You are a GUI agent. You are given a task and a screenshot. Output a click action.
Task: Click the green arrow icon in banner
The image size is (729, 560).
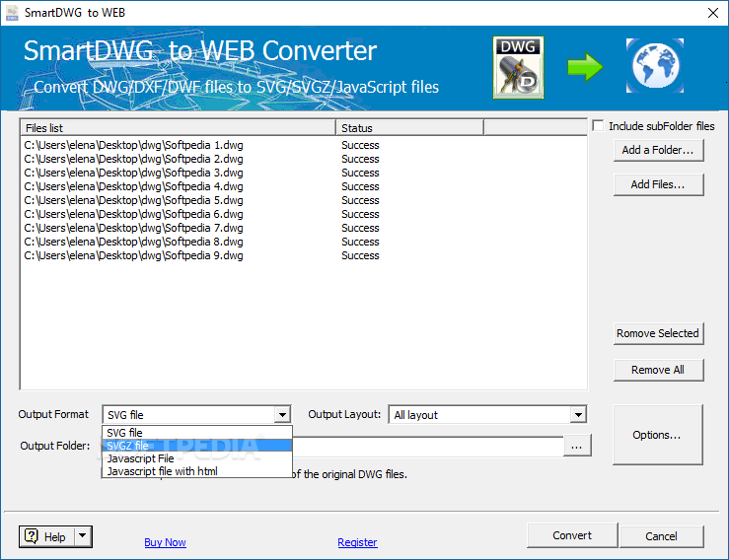pyautogui.click(x=585, y=67)
